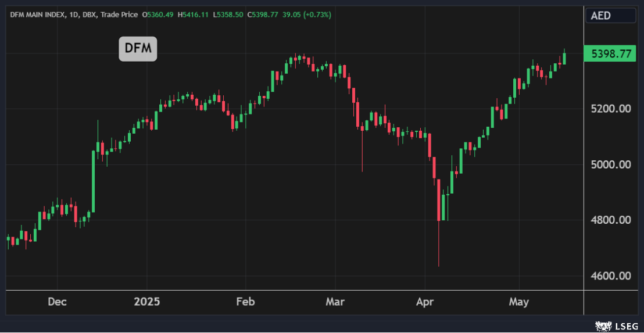Click the 39.05 (+0.73%) change text
Image resolution: width=644 pixels, height=333 pixels.
pyautogui.click(x=307, y=15)
